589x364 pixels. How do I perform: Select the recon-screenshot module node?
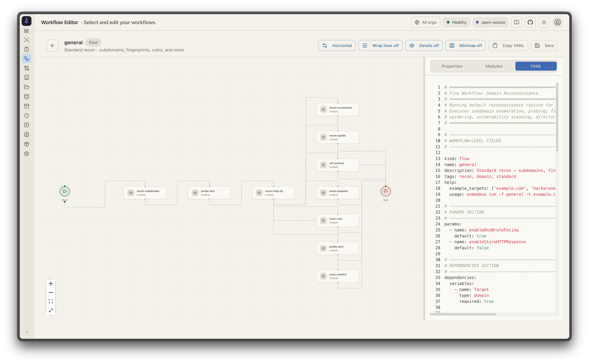tap(338, 109)
